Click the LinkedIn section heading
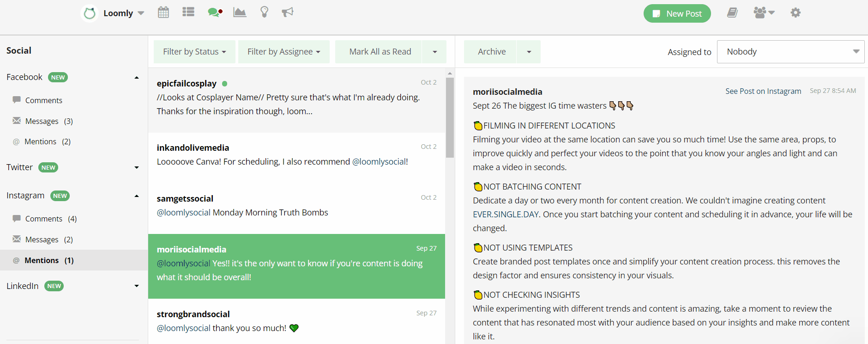The image size is (868, 344). pyautogui.click(x=23, y=286)
